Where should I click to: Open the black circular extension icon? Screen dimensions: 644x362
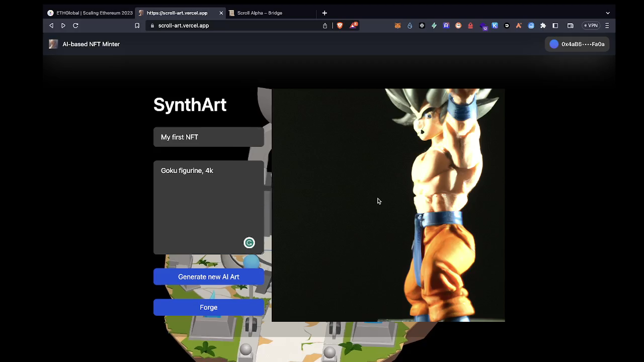pos(507,26)
